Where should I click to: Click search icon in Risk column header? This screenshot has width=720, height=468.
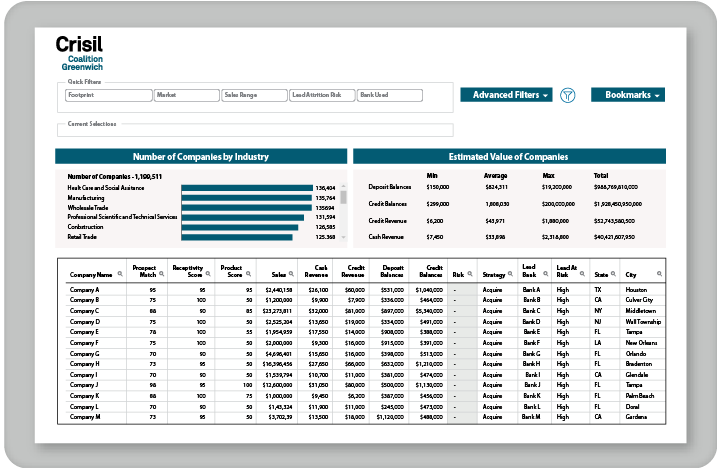coord(469,273)
